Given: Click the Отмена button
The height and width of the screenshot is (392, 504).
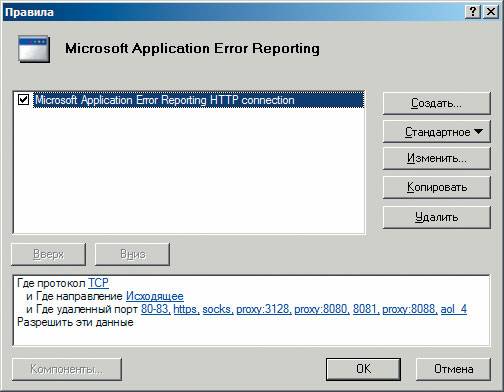Looking at the screenshot, I should tap(453, 369).
